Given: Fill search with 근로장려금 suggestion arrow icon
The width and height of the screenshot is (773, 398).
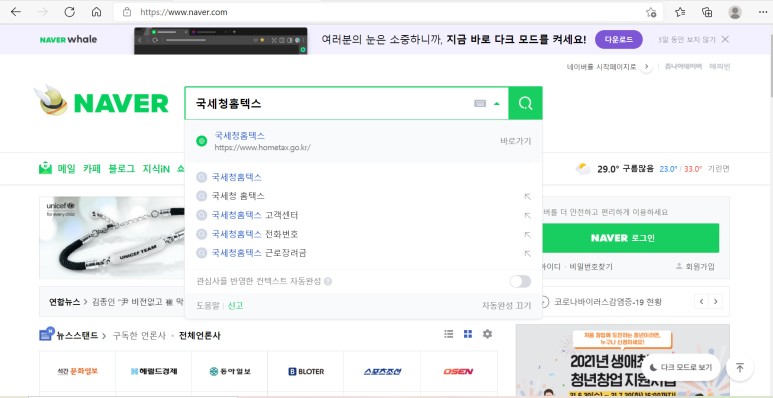Looking at the screenshot, I should coord(527,253).
